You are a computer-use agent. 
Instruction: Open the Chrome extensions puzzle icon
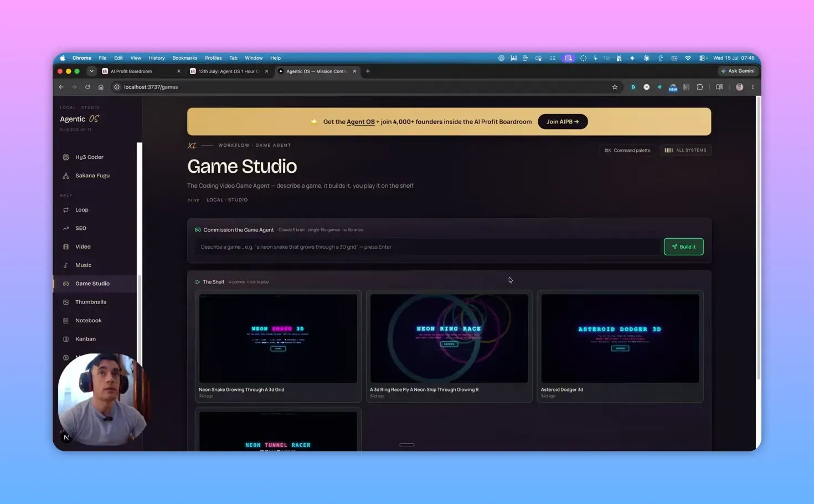(700, 87)
